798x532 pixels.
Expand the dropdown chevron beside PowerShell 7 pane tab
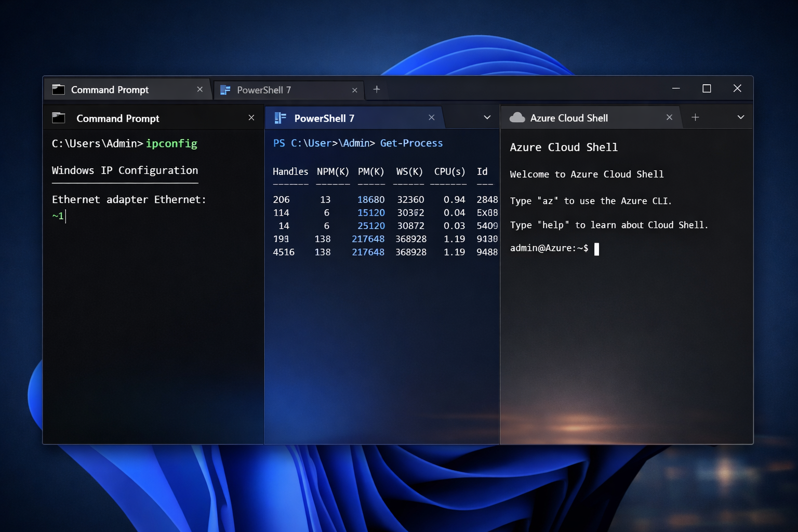(487, 117)
